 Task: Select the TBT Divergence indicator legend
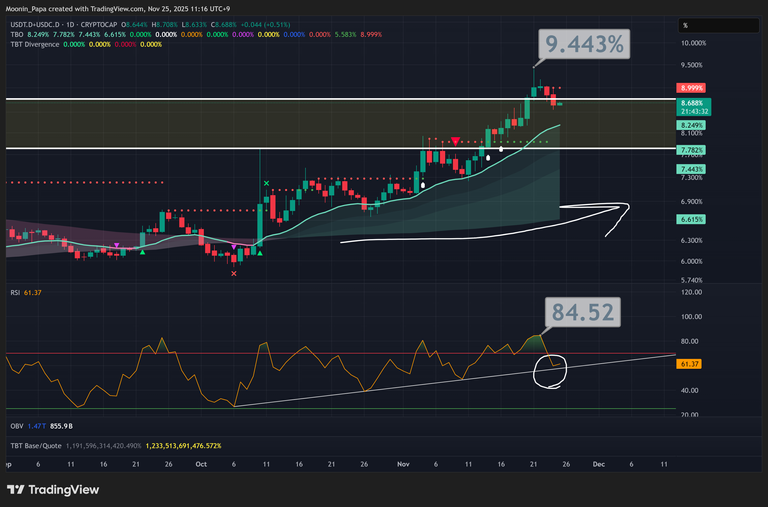click(x=32, y=44)
